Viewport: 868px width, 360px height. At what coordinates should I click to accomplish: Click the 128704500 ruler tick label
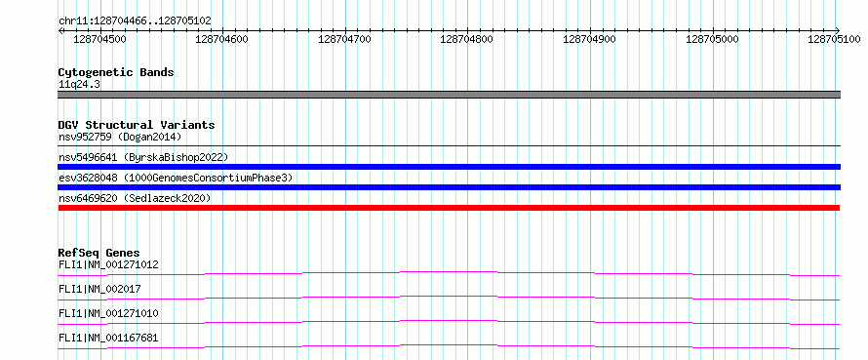coord(99,39)
